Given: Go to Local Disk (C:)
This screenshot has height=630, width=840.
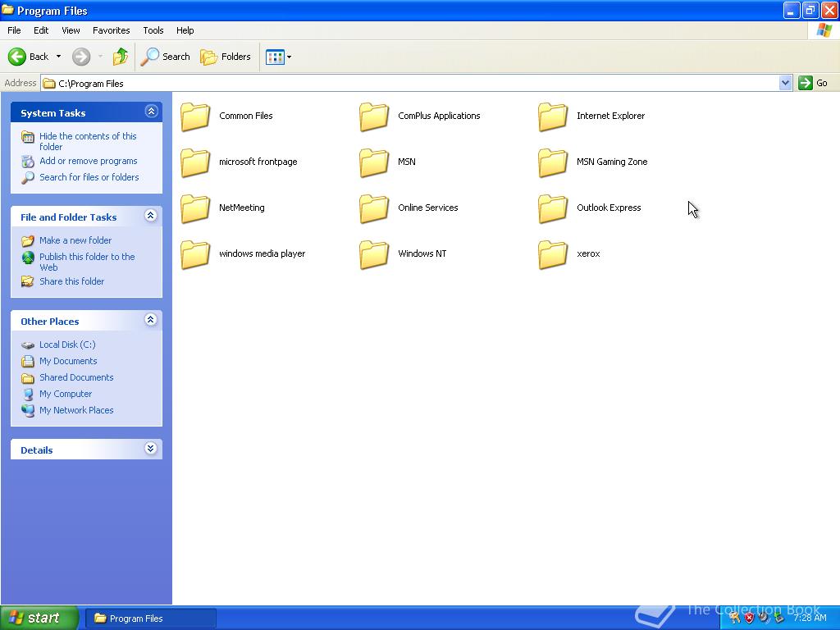Looking at the screenshot, I should point(67,345).
